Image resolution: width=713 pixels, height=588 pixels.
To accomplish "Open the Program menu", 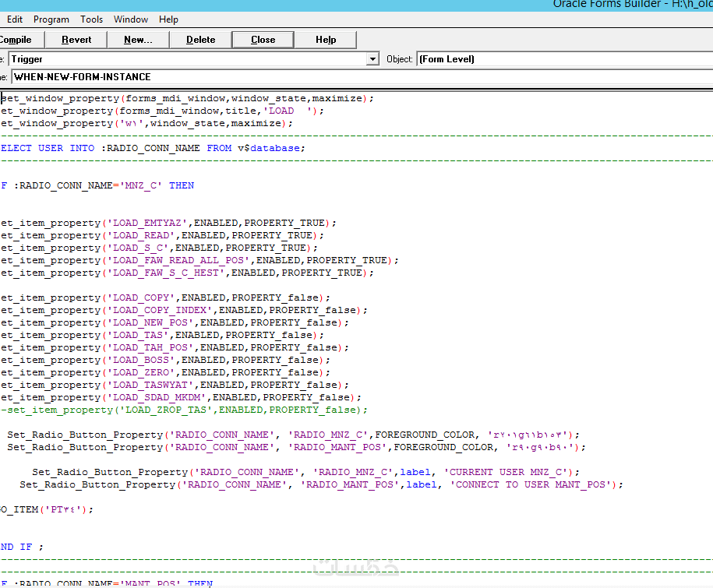I will coord(51,19).
